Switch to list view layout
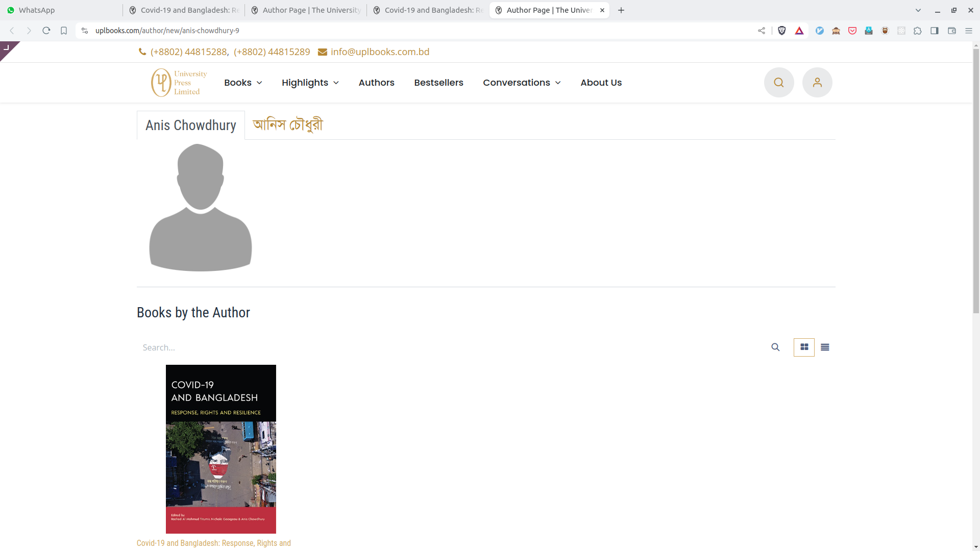Image resolution: width=980 pixels, height=551 pixels. click(x=825, y=347)
